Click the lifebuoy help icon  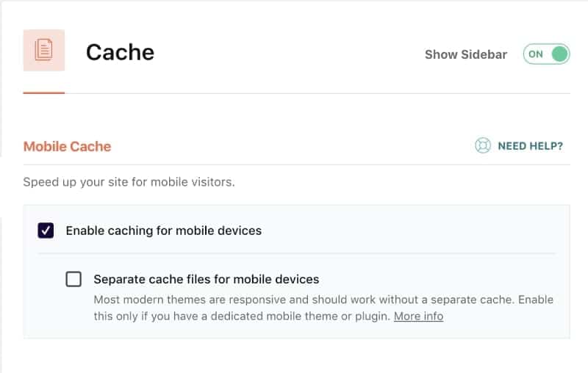(482, 145)
